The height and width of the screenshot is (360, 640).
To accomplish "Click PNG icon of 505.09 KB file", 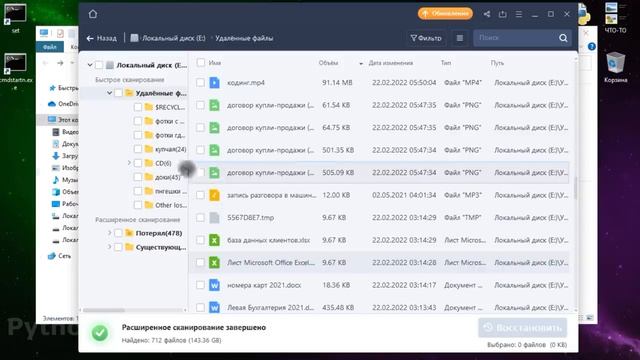I will point(214,172).
